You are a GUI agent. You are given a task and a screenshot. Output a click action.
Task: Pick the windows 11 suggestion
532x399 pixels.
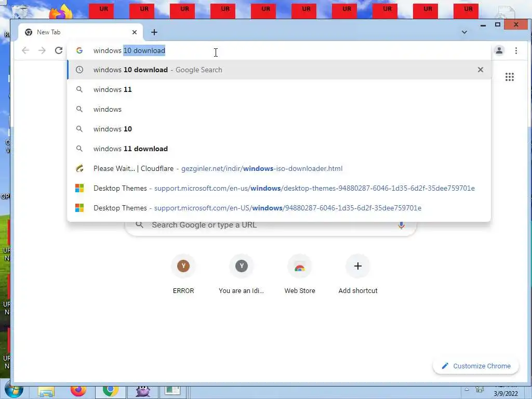[279, 89]
